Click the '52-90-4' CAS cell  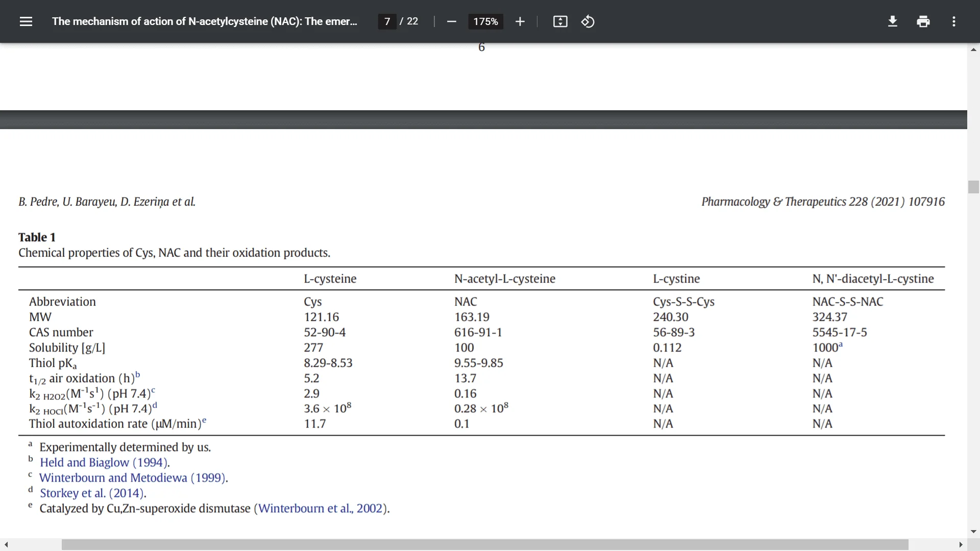(325, 332)
